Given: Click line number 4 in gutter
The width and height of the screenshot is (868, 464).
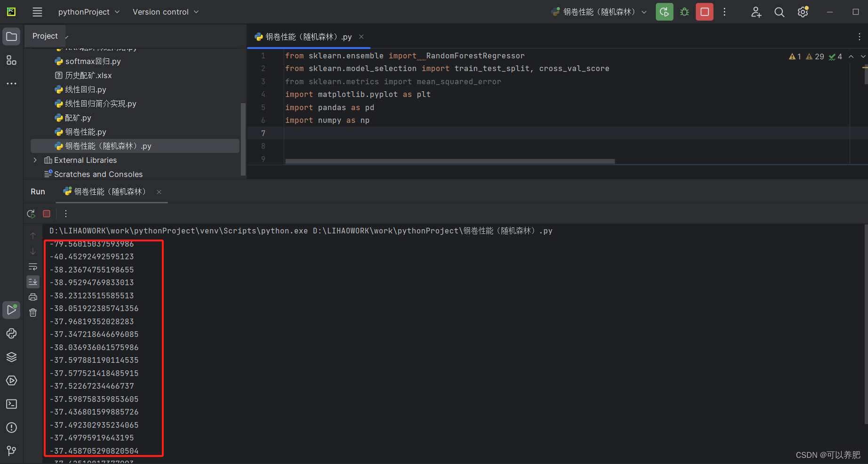Looking at the screenshot, I should (263, 94).
